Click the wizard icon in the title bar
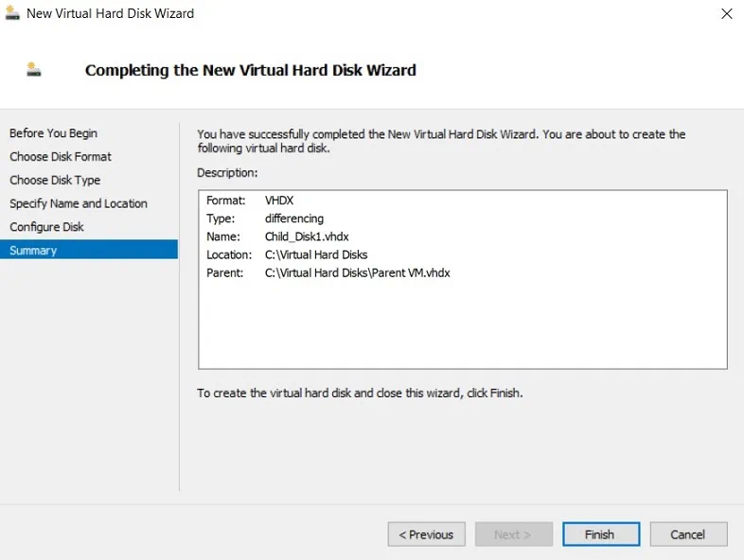 coord(12,13)
